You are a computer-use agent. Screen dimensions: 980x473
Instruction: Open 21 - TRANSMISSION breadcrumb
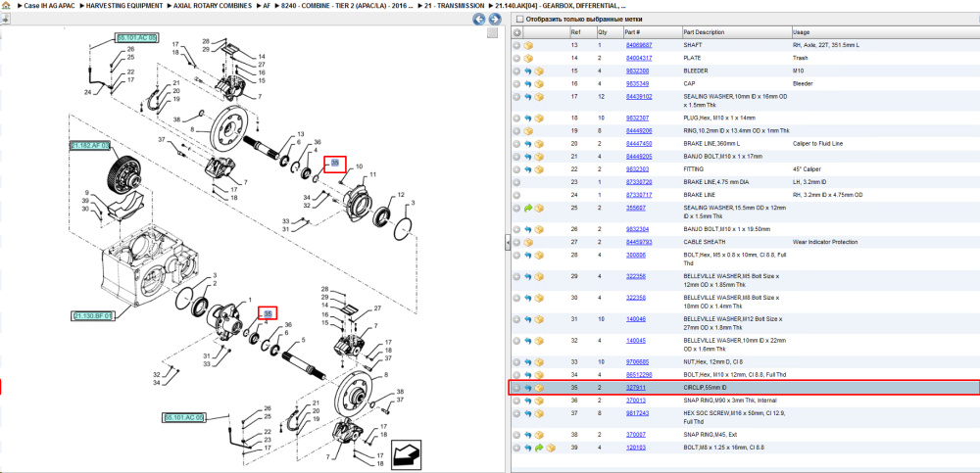(x=455, y=5)
